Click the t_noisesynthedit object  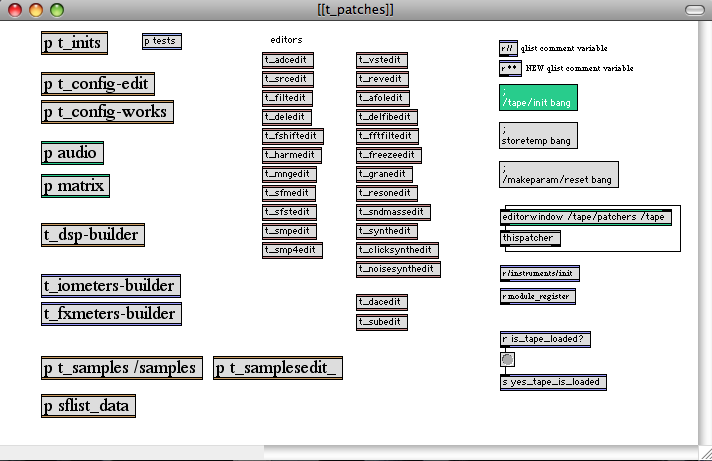point(398,269)
